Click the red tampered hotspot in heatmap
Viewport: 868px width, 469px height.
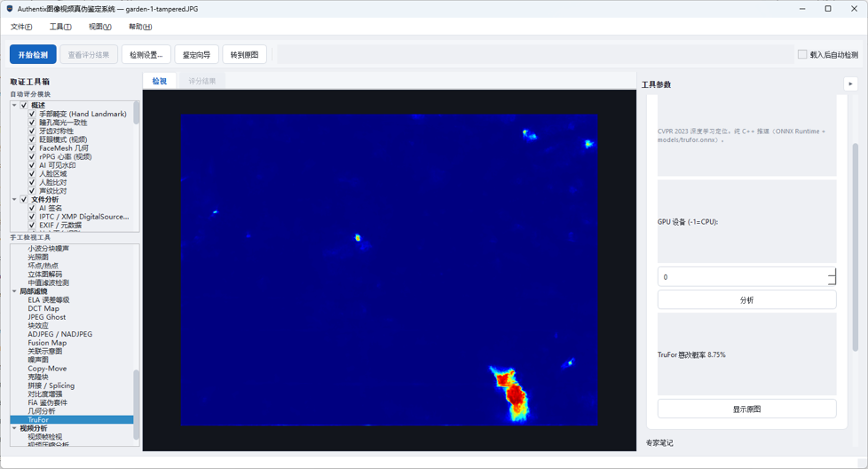[515, 393]
